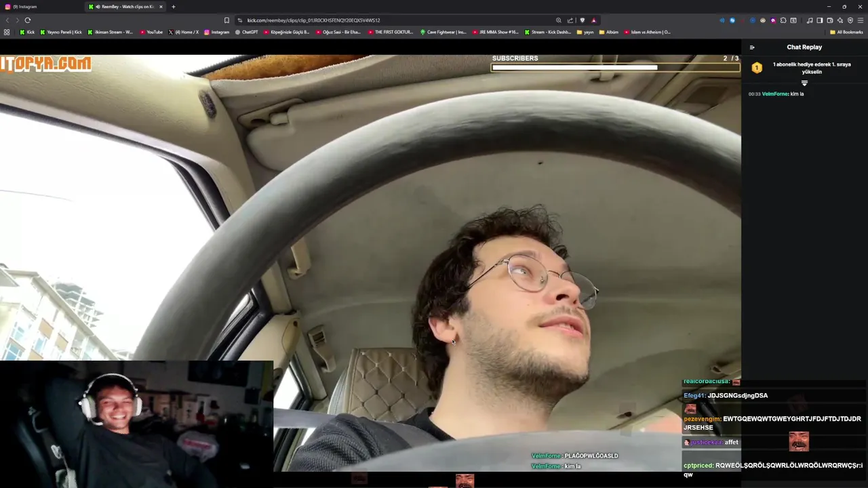This screenshot has height=488, width=868.
Task: Open Yayıncı Paneli | Kick bookmark
Action: point(61,32)
